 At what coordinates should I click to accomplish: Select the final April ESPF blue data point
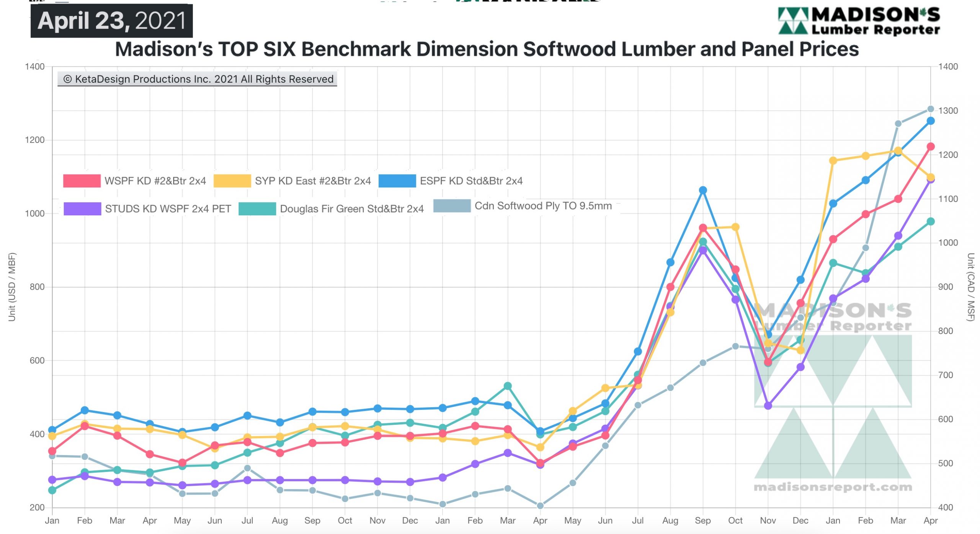tap(931, 121)
